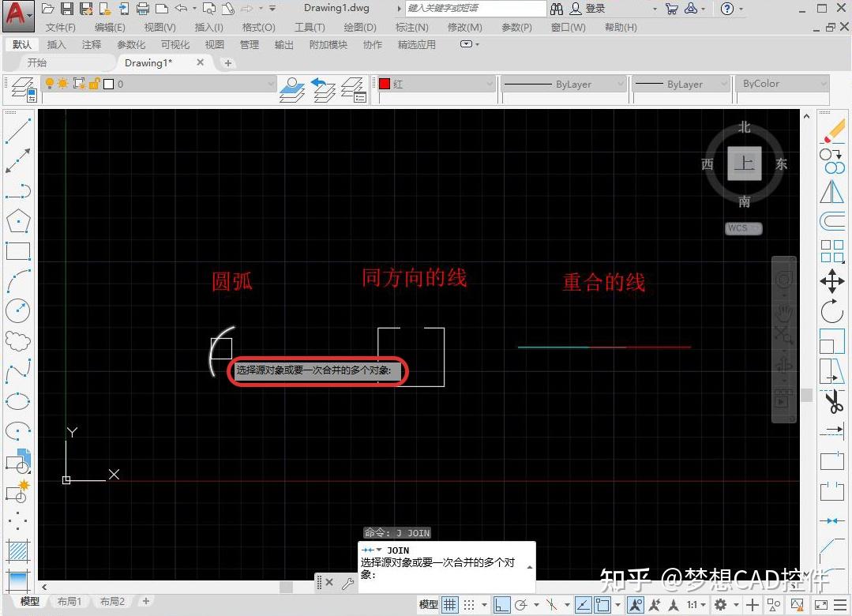Open the 格式(O) menu
The width and height of the screenshot is (852, 616).
click(x=258, y=26)
